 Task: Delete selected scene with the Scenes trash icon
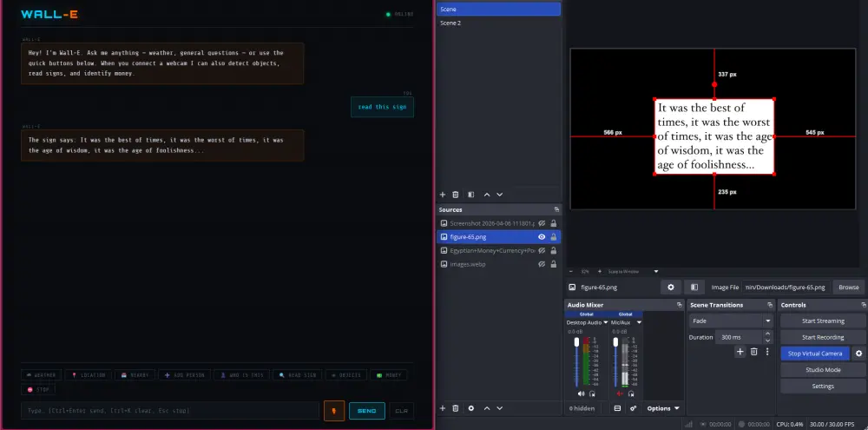point(456,195)
